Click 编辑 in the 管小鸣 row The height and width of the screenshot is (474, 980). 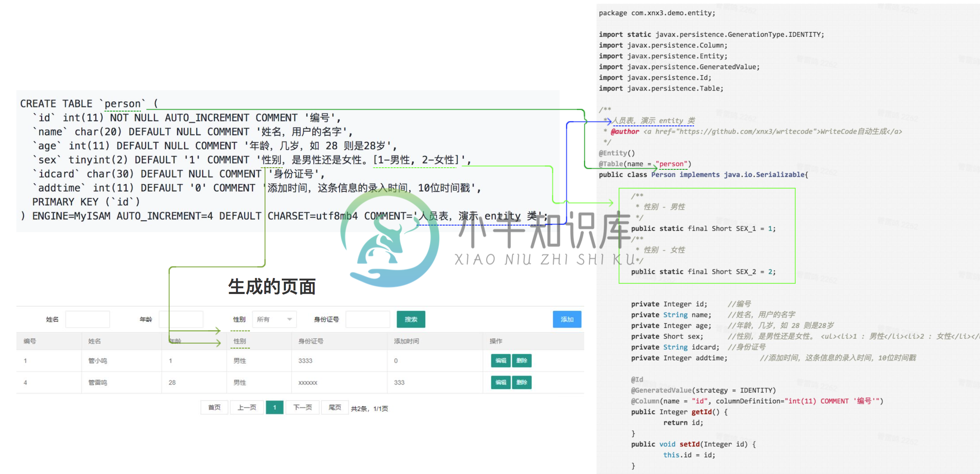click(x=501, y=361)
